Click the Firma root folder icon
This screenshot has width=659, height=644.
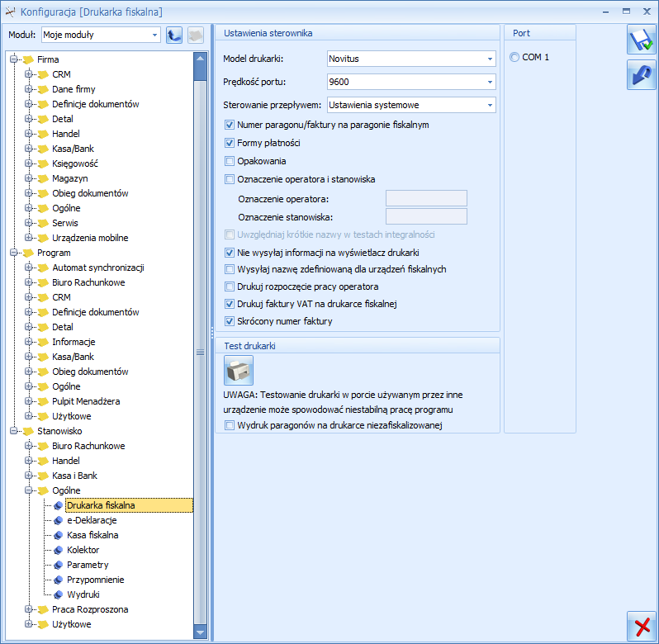(x=28, y=59)
